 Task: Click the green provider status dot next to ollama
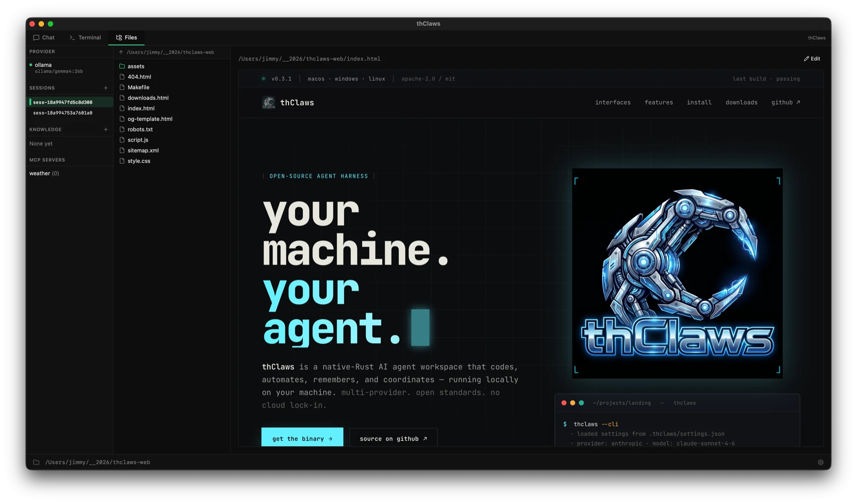pyautogui.click(x=30, y=65)
